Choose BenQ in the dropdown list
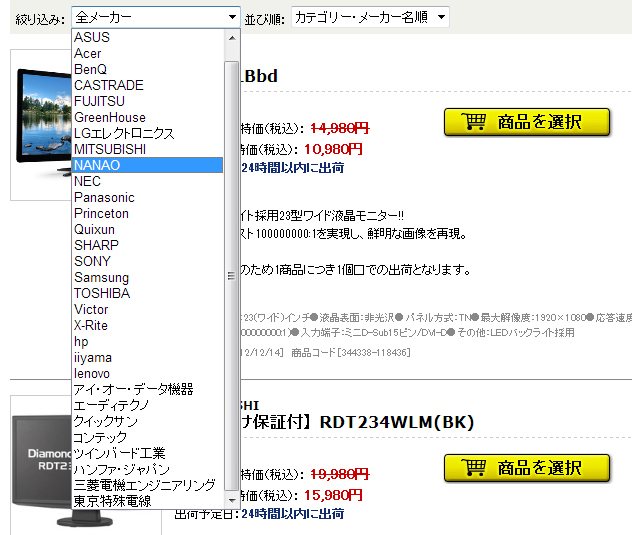Image resolution: width=632 pixels, height=535 pixels. click(148, 69)
